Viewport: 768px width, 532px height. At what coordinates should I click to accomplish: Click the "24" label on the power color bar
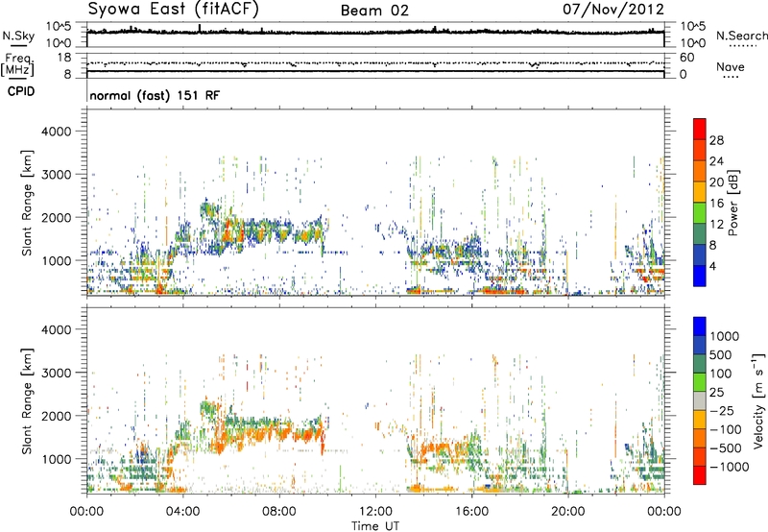(x=716, y=161)
